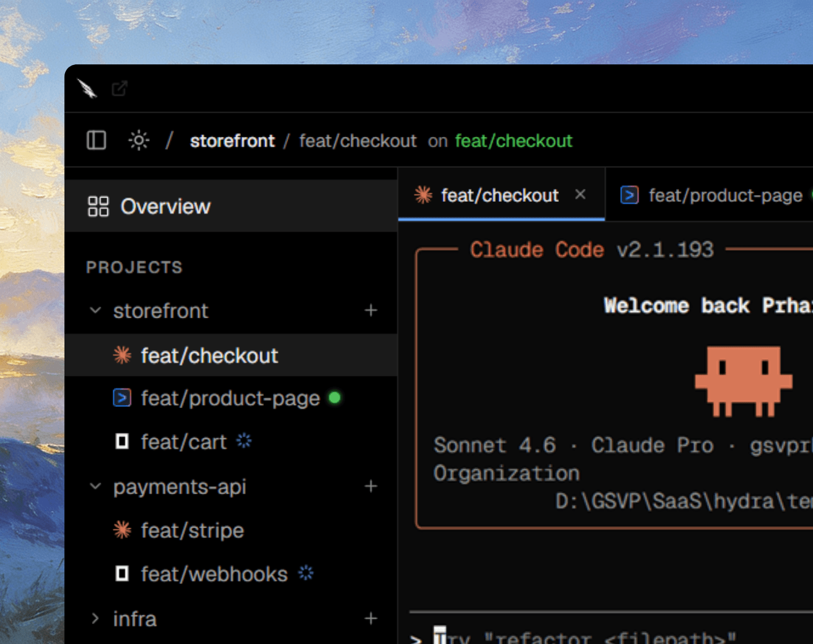Image resolution: width=813 pixels, height=644 pixels.
Task: Click the terminal icon beside feat/product-page in sidebar
Action: pyautogui.click(x=122, y=398)
